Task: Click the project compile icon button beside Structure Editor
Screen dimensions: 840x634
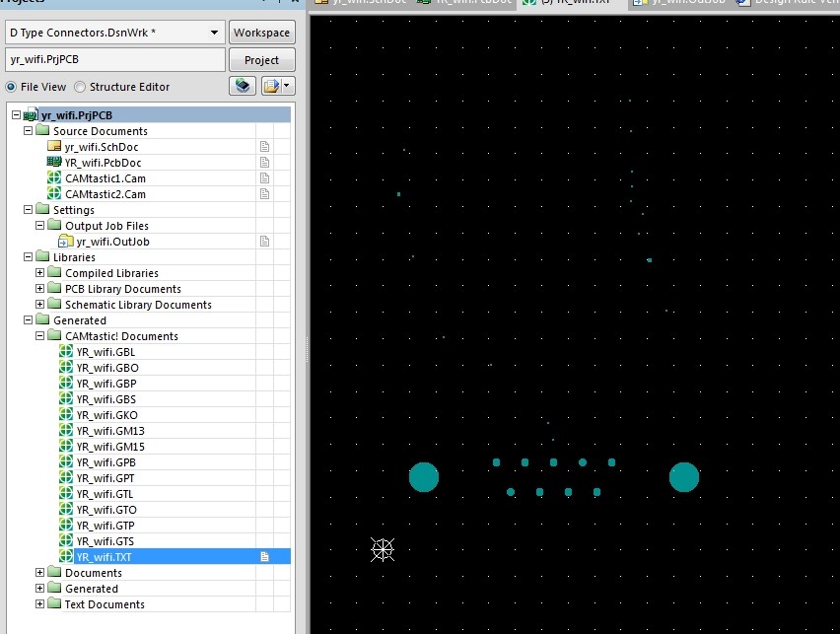Action: pyautogui.click(x=243, y=86)
